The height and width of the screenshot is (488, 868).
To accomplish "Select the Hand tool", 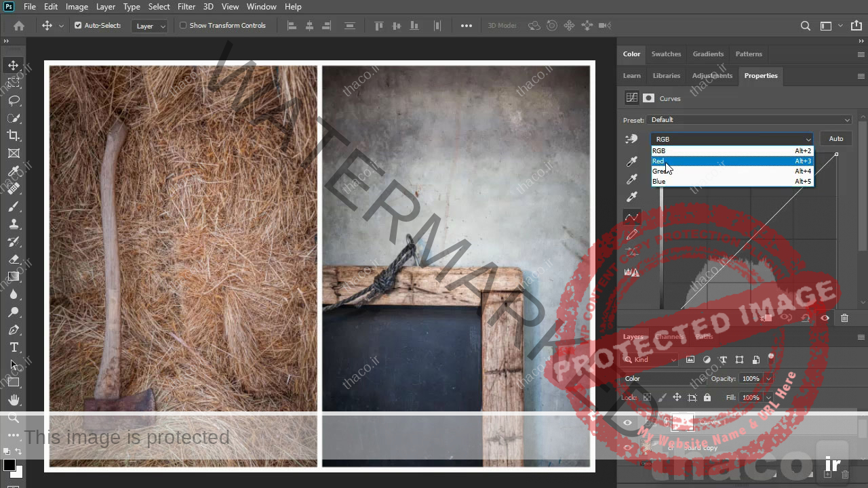I will point(14,400).
